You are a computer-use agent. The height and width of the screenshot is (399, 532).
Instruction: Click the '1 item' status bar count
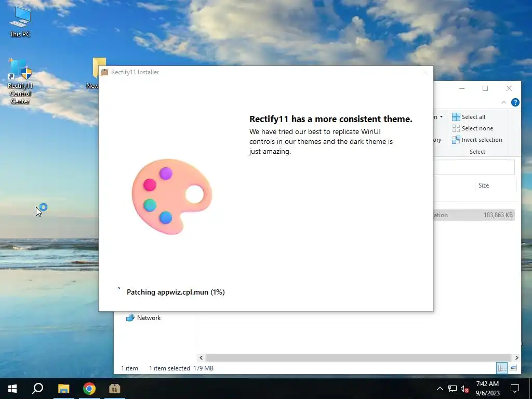coord(129,368)
